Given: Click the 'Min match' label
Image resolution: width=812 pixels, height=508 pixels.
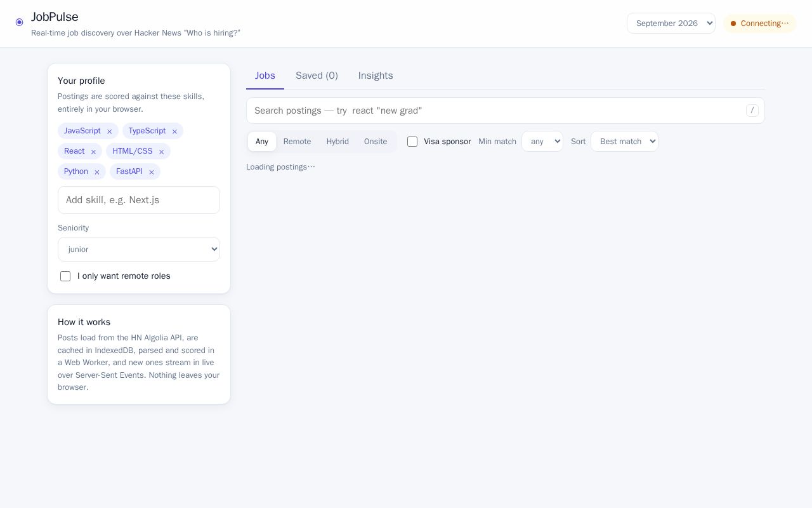Looking at the screenshot, I should coord(497,142).
